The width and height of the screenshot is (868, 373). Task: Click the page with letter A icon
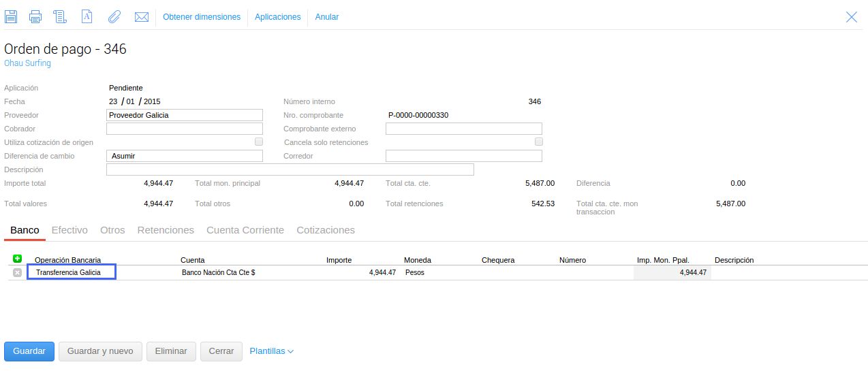click(x=87, y=17)
